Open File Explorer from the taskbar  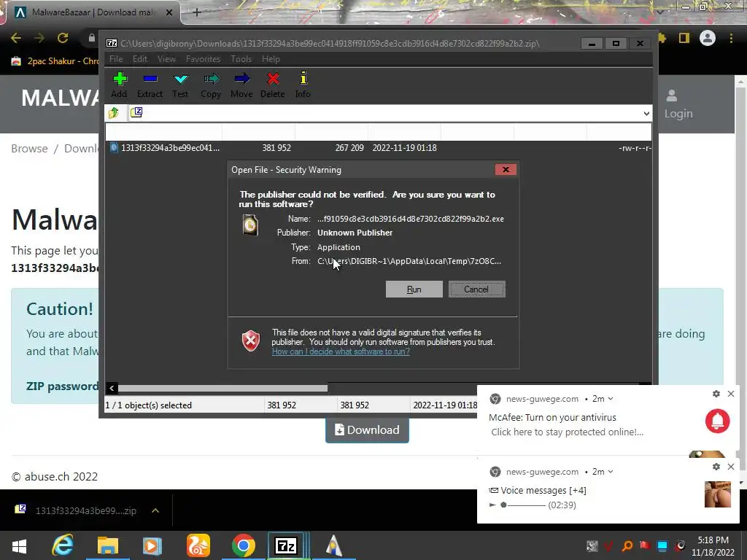[x=108, y=545]
